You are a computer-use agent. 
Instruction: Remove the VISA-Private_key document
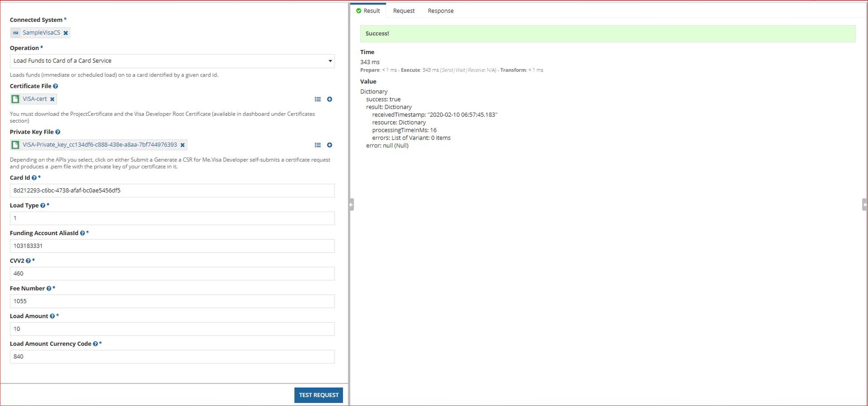coord(183,145)
